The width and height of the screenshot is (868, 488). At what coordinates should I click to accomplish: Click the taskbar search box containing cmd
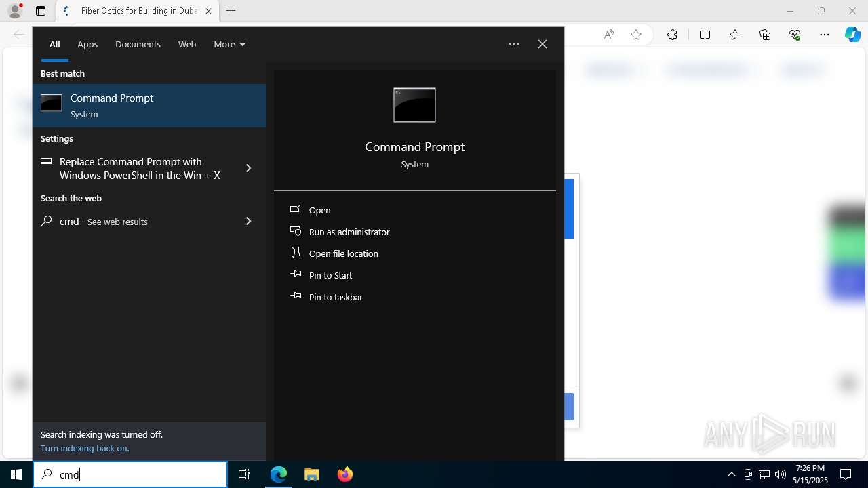[x=130, y=474]
